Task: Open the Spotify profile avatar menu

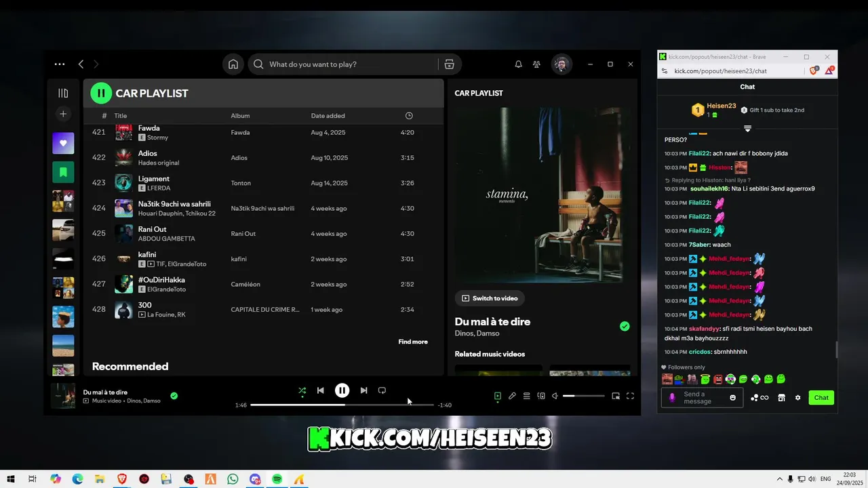Action: (561, 64)
